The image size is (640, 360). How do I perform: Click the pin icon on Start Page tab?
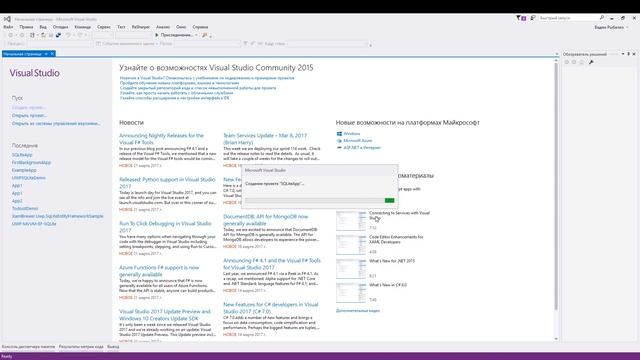pos(46,54)
